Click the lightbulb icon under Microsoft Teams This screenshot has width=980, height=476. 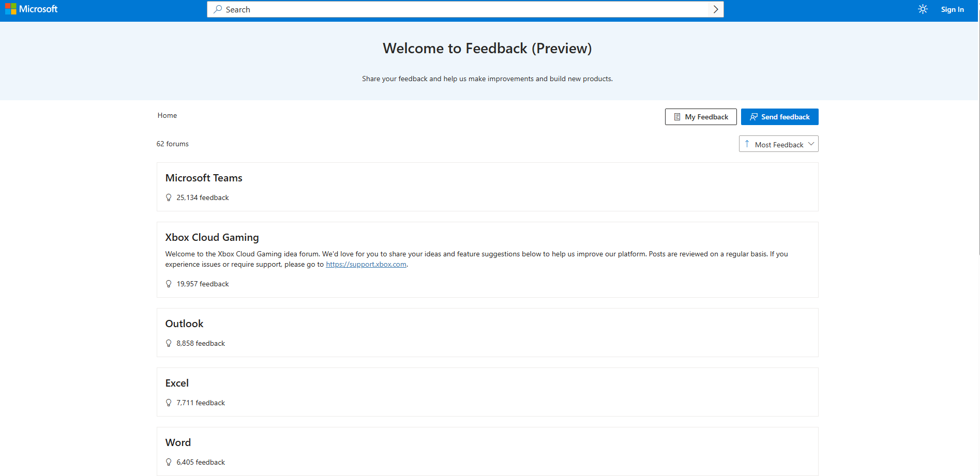click(x=169, y=197)
